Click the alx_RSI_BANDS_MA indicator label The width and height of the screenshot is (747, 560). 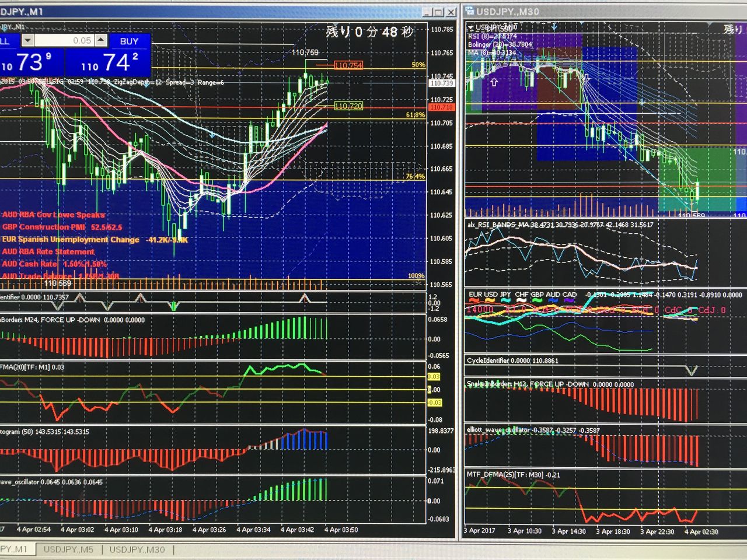pos(560,225)
